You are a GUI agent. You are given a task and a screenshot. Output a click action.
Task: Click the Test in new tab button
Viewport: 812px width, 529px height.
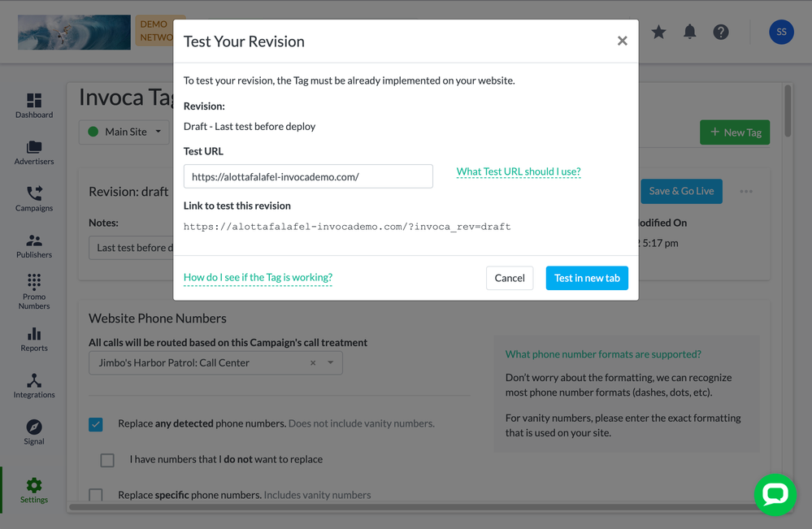pos(587,278)
